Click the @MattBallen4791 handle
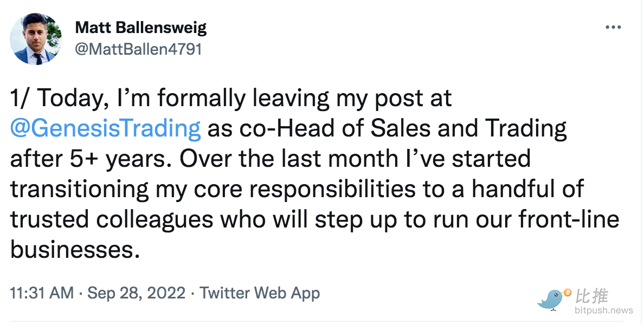 [x=138, y=49]
